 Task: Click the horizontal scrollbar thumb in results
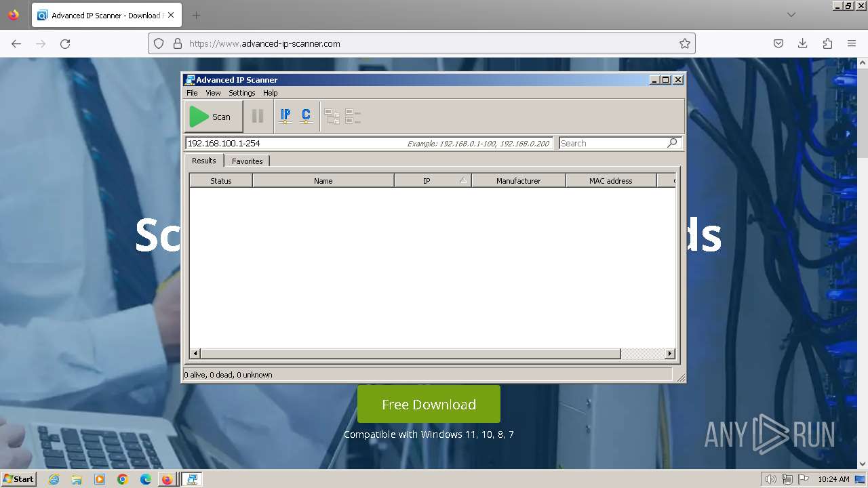click(x=411, y=353)
